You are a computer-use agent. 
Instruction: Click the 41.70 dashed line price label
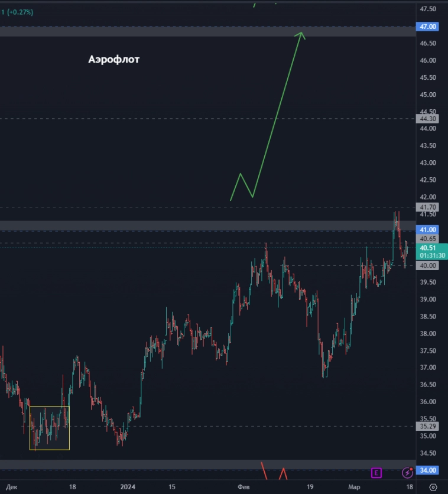428,207
